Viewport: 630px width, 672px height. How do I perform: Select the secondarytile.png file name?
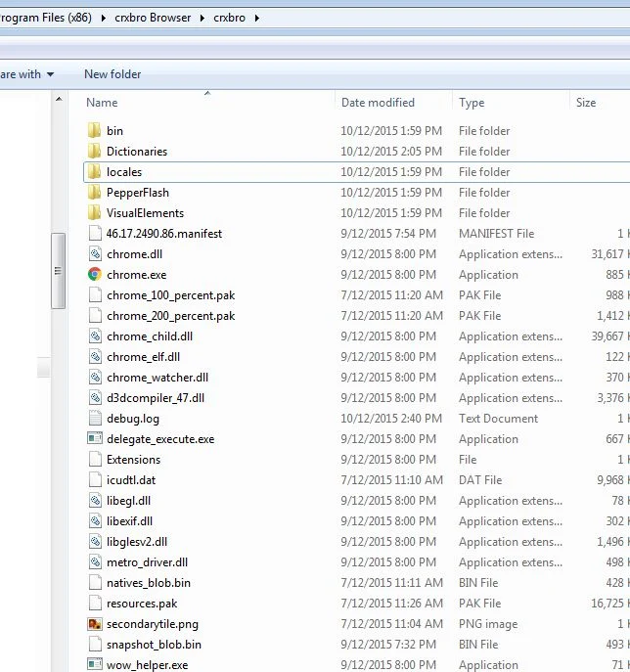point(153,624)
